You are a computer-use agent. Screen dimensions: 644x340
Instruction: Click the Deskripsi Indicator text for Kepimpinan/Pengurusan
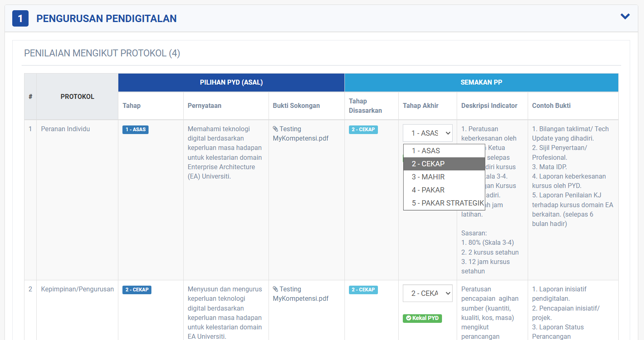click(x=490, y=313)
